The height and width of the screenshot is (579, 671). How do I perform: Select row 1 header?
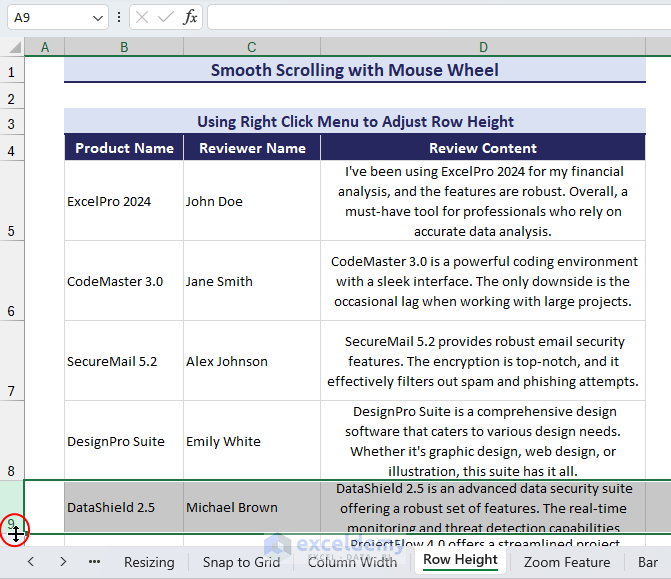tap(12, 70)
